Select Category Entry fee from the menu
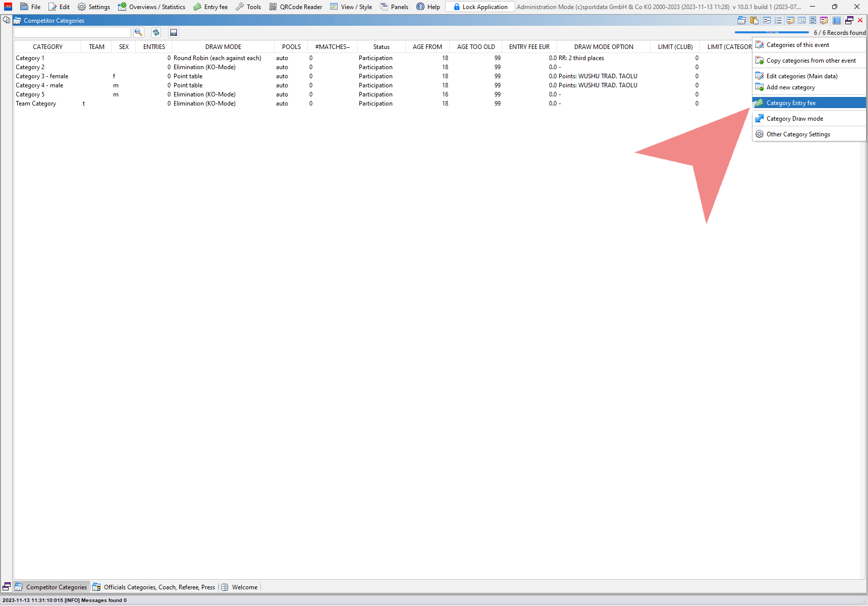 (791, 103)
